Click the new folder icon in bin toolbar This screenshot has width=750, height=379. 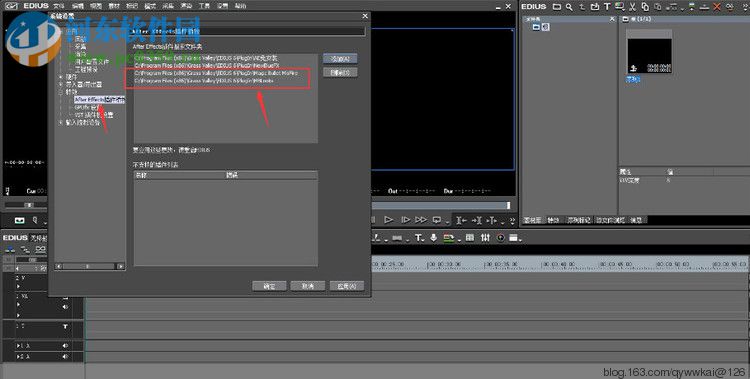557,7
